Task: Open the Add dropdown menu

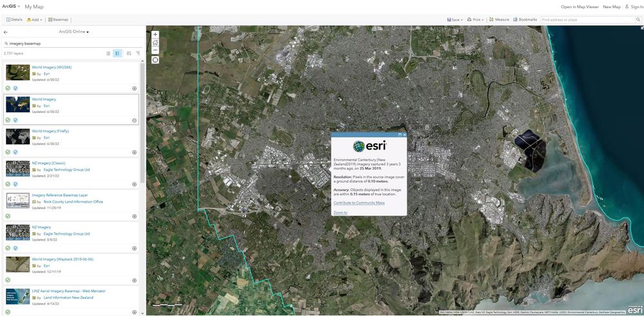Action: [x=34, y=20]
